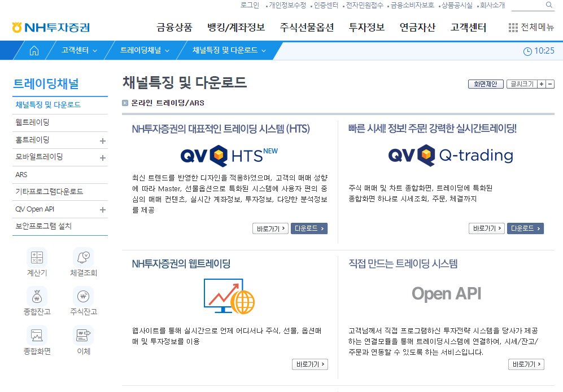Screen dimensions: 563x392
Task: Click 다운로드 under QV HTS
Action: click(x=309, y=228)
